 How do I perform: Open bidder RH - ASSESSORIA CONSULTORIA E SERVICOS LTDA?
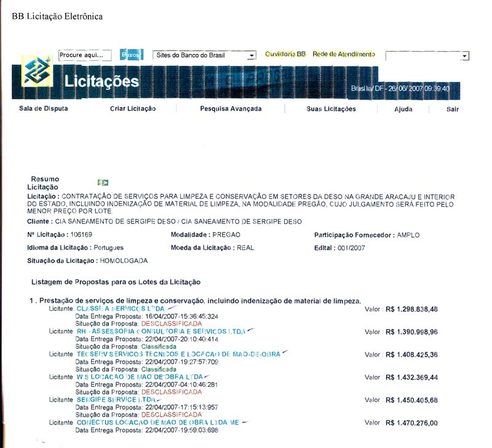[161, 332]
